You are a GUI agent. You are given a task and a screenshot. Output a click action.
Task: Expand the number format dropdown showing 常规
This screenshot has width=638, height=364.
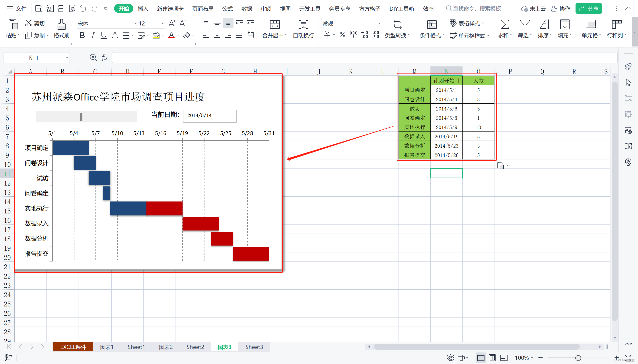[379, 23]
